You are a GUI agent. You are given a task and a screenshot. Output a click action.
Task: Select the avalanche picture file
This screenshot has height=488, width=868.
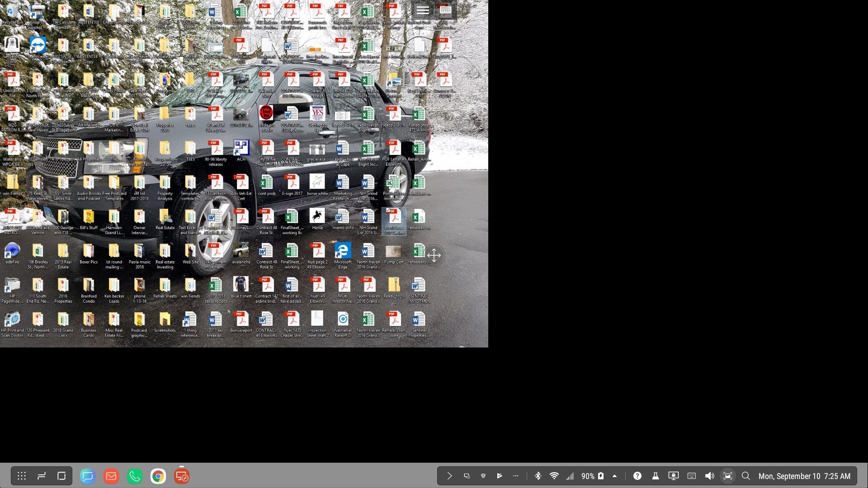pyautogui.click(x=241, y=253)
